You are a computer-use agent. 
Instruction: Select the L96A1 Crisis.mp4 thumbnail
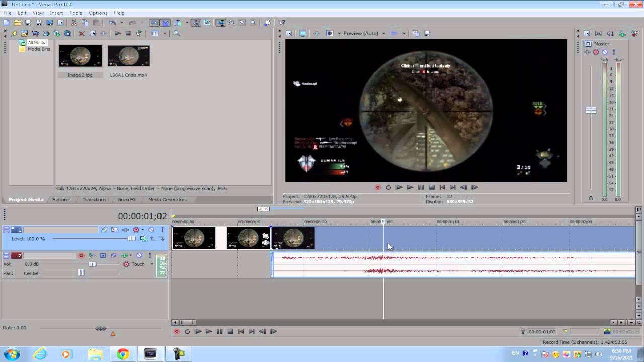coord(128,56)
